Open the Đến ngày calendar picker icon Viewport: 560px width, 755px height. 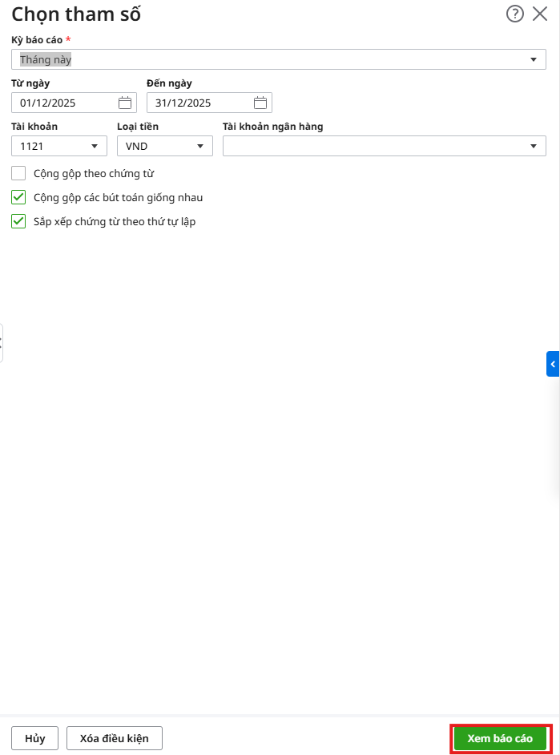click(260, 103)
